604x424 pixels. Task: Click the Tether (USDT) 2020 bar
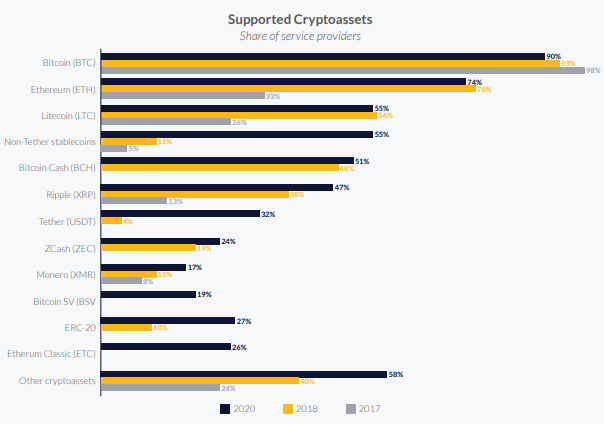180,214
